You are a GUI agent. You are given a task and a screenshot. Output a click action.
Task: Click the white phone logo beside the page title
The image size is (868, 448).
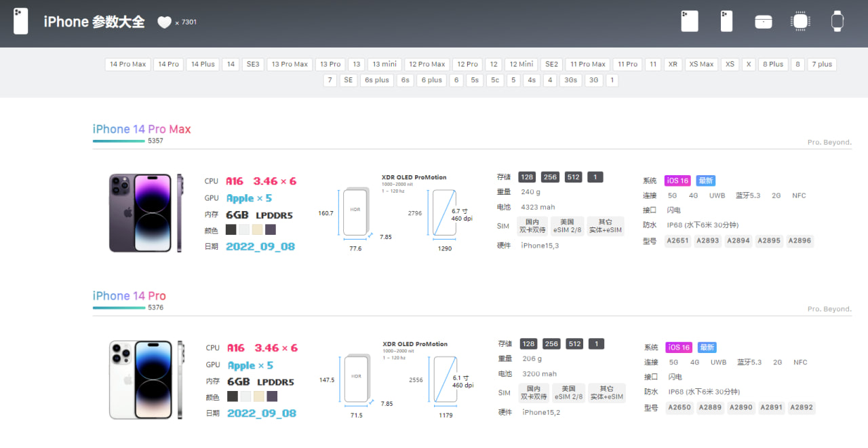(21, 21)
